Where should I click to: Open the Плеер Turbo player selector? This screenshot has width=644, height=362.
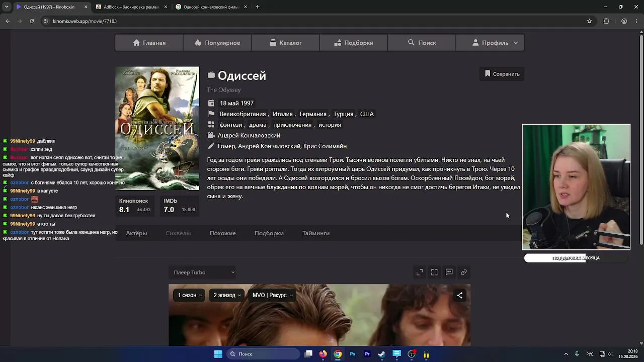pos(203,273)
